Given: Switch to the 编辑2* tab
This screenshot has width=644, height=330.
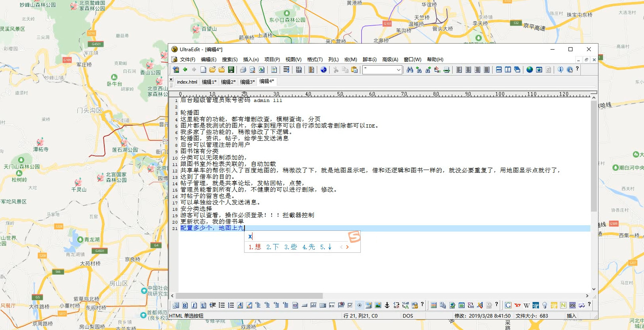Looking at the screenshot, I should point(228,82).
